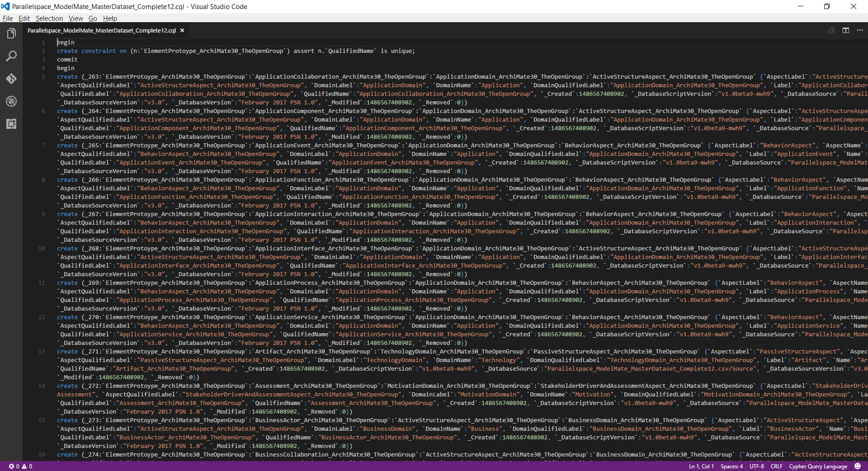This screenshot has height=471, width=868.
Task: Change language mode from Cypher Query Language
Action: [x=818, y=466]
